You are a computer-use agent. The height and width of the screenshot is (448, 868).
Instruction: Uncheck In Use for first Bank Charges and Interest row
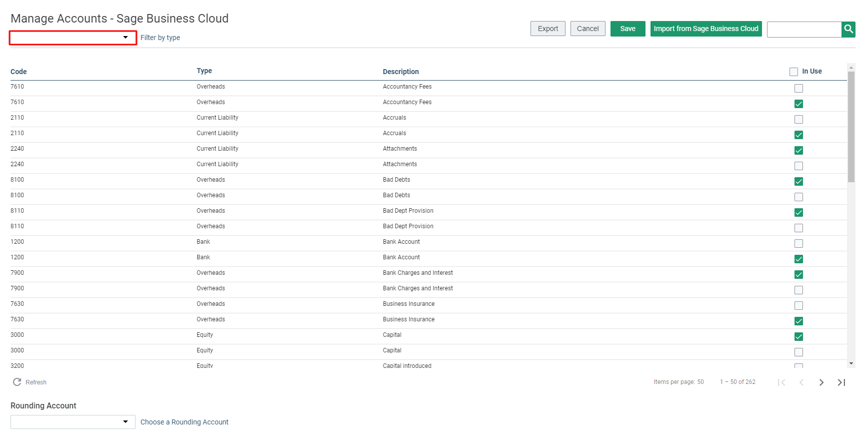click(798, 275)
